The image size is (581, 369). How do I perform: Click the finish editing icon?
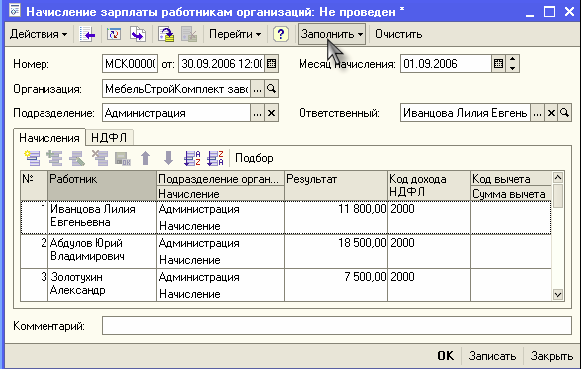point(123,158)
